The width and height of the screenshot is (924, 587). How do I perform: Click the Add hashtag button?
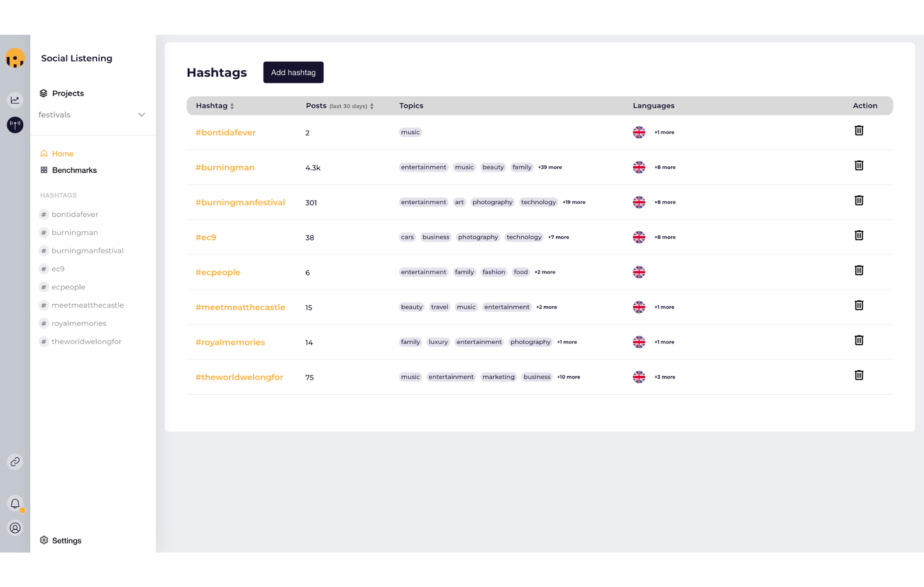[x=293, y=72]
